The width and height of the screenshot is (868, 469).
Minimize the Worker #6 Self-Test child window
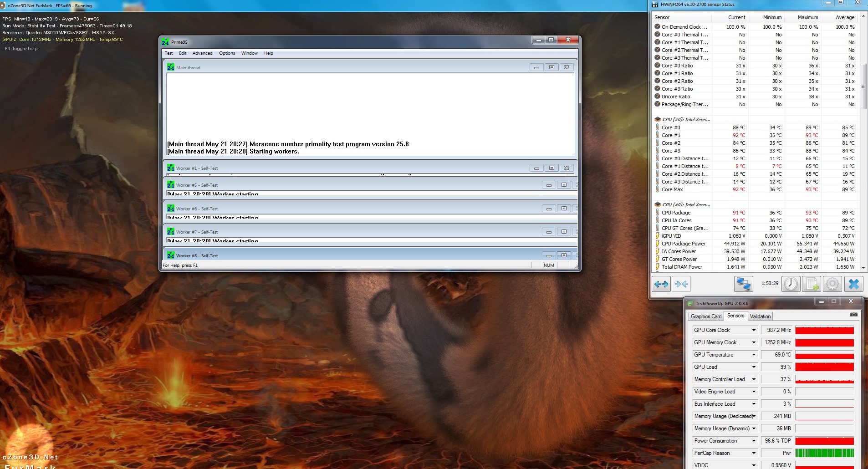[549, 209]
